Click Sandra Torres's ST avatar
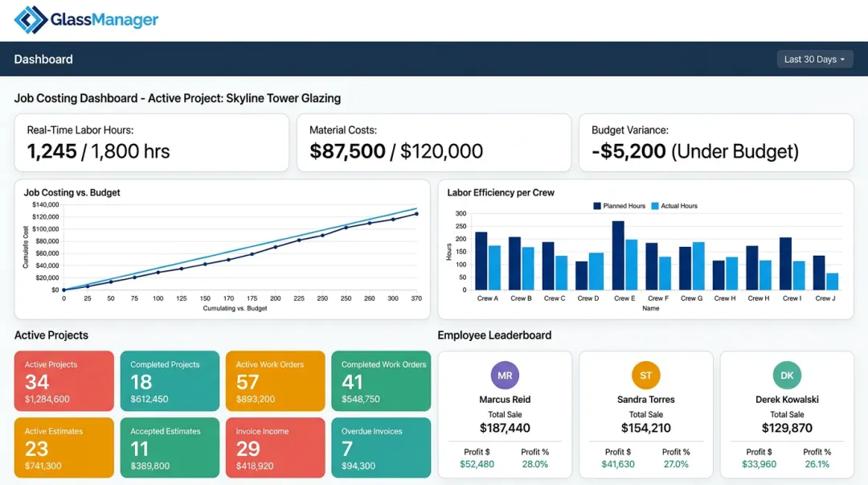This screenshot has width=868, height=485. (x=645, y=376)
